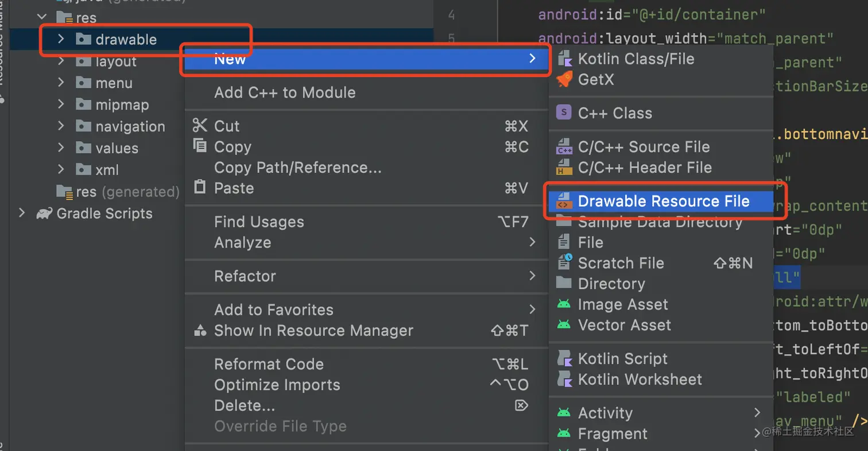Click Reformat Code in context menu
Screen dimensions: 868x451
point(269,364)
